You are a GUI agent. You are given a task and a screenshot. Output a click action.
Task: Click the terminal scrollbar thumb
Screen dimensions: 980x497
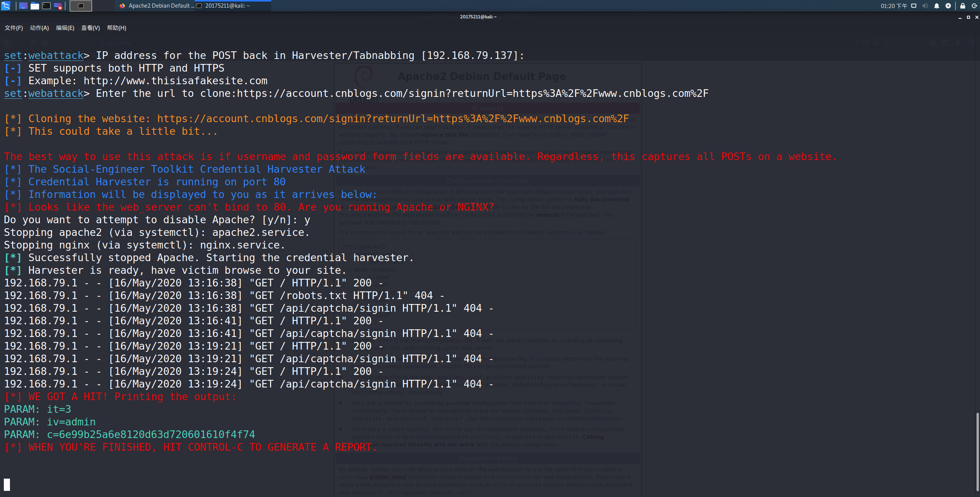(977, 452)
